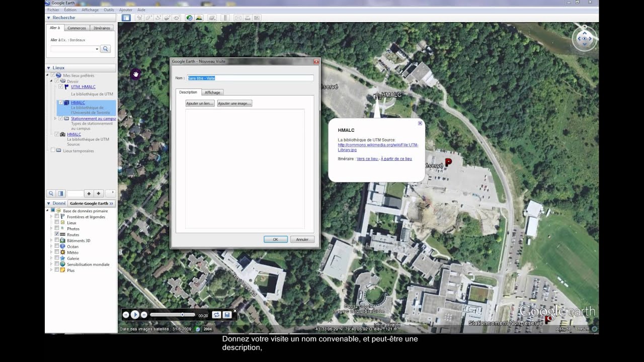The image size is (644, 362).
Task: Enable the Lieux temporaires checkbox
Action: point(53,150)
